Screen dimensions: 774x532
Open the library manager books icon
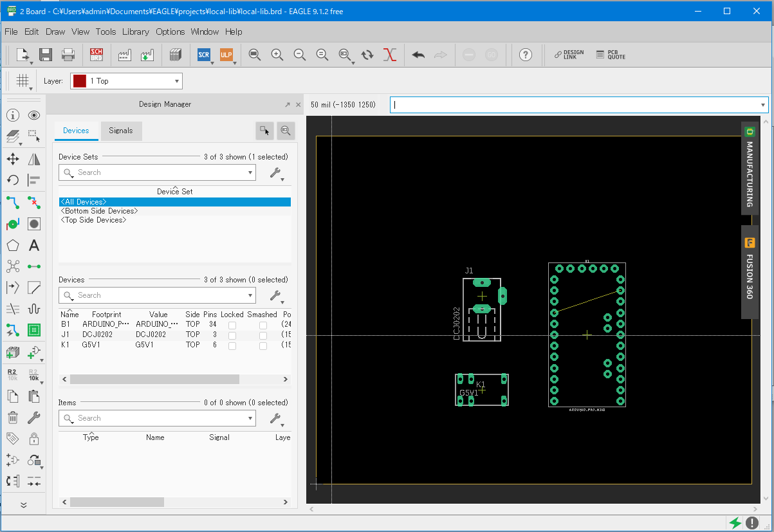coord(175,55)
